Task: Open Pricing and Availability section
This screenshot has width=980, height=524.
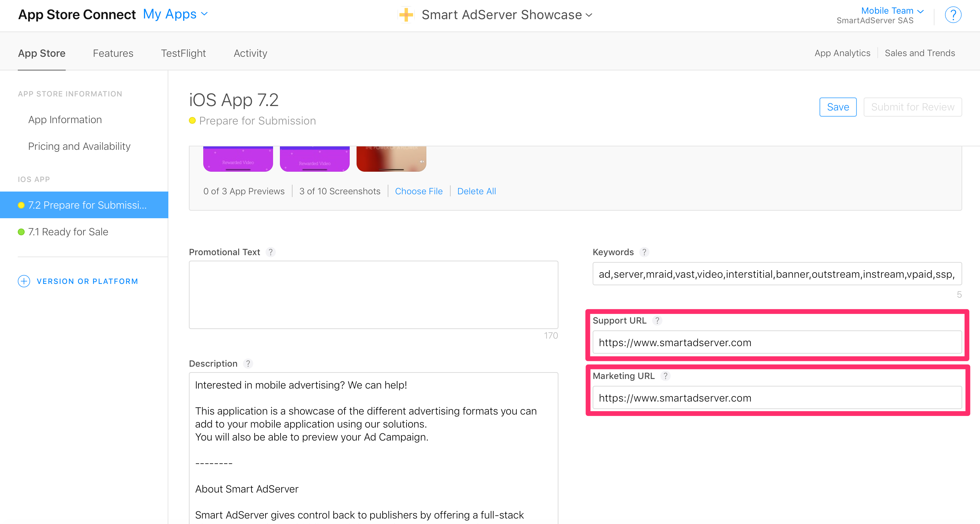Action: (x=79, y=146)
